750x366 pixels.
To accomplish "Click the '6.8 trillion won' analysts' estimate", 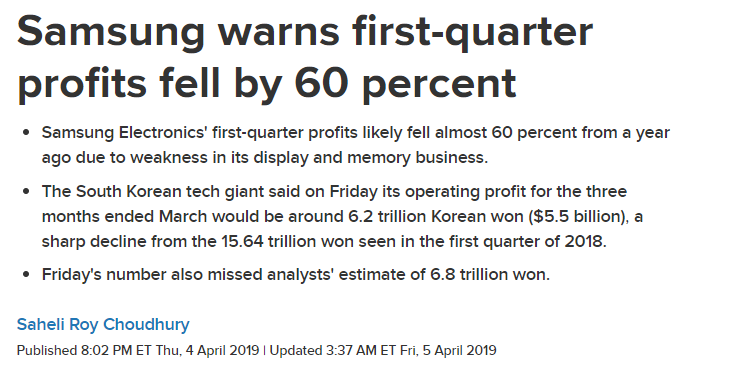I will tap(489, 275).
